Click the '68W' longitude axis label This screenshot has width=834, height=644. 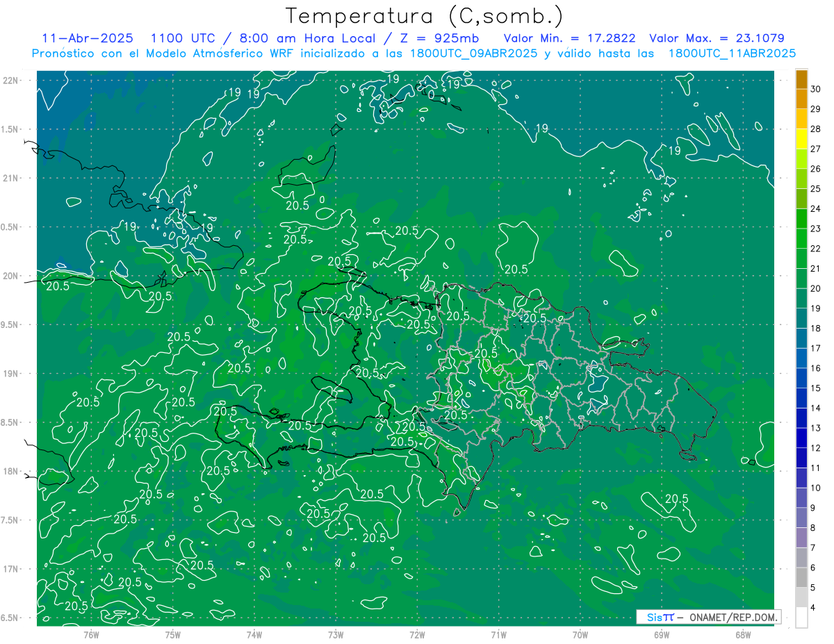(x=743, y=634)
